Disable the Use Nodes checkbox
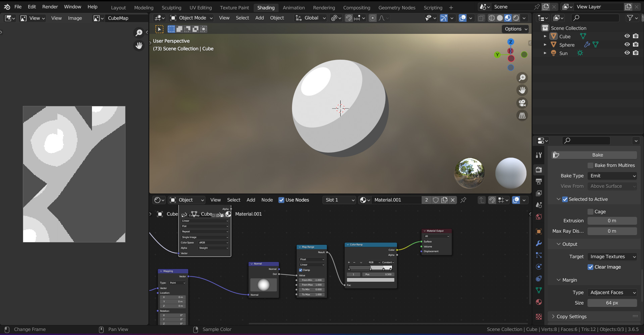This screenshot has width=644, height=335. 281,200
